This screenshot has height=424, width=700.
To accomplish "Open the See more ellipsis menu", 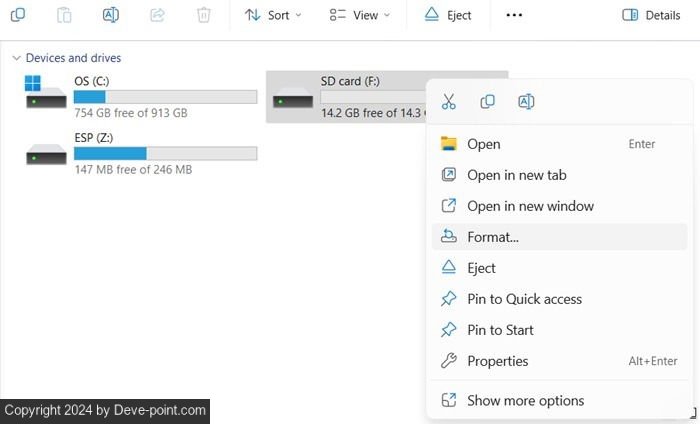I will click(x=514, y=15).
